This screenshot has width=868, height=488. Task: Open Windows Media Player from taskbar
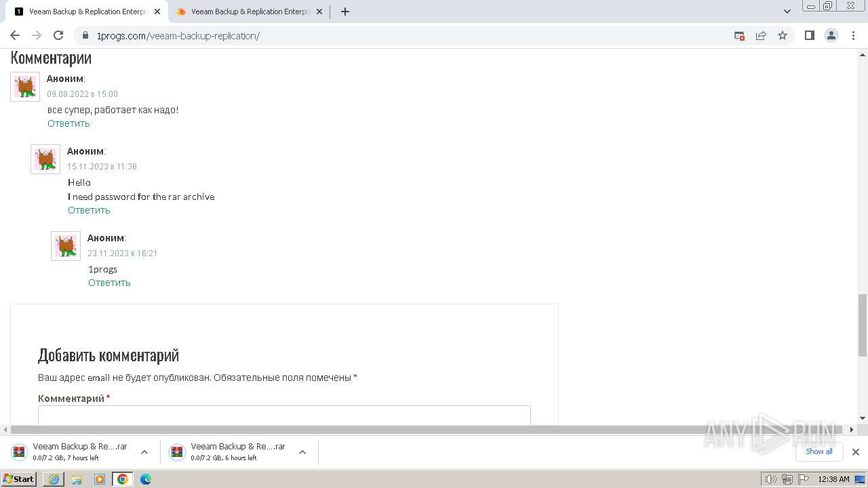coord(100,479)
